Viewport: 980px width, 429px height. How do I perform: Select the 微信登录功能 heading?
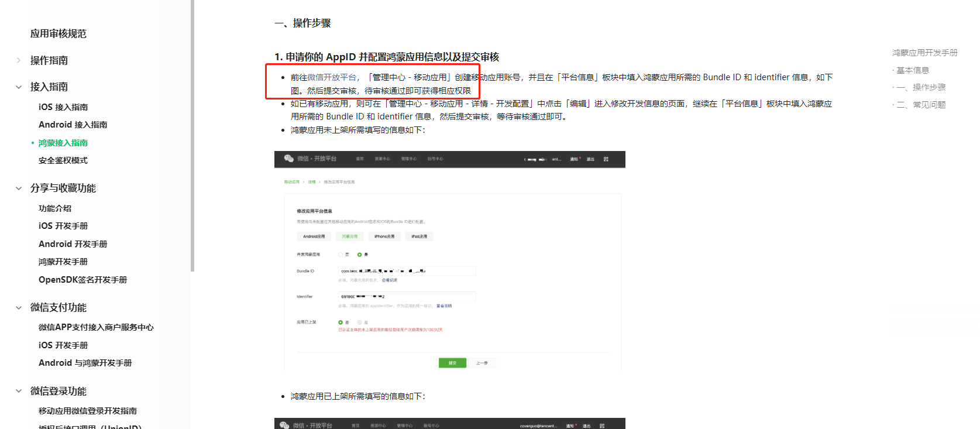(59, 391)
